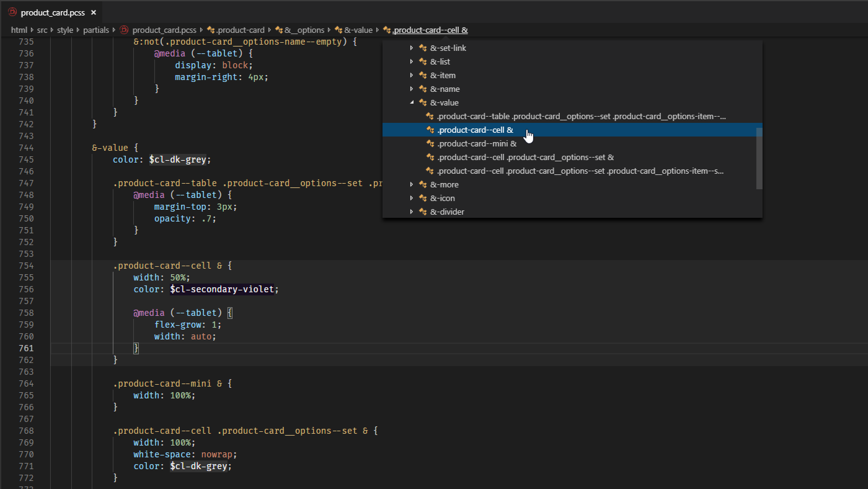Viewport: 868px width, 489px height.
Task: Click '.product-card--mini & {' selector line
Action: [172, 384]
